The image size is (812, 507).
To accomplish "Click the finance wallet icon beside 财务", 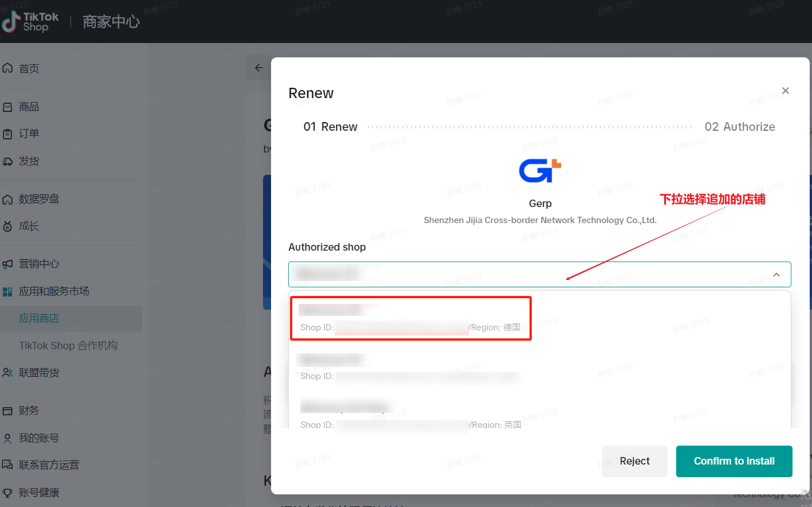I will pyautogui.click(x=7, y=411).
